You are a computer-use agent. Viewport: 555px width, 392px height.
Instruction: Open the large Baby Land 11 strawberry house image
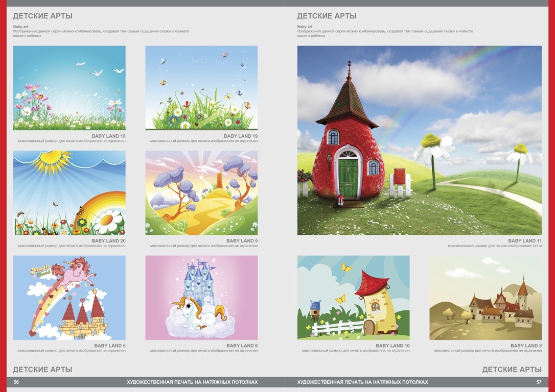tap(419, 140)
